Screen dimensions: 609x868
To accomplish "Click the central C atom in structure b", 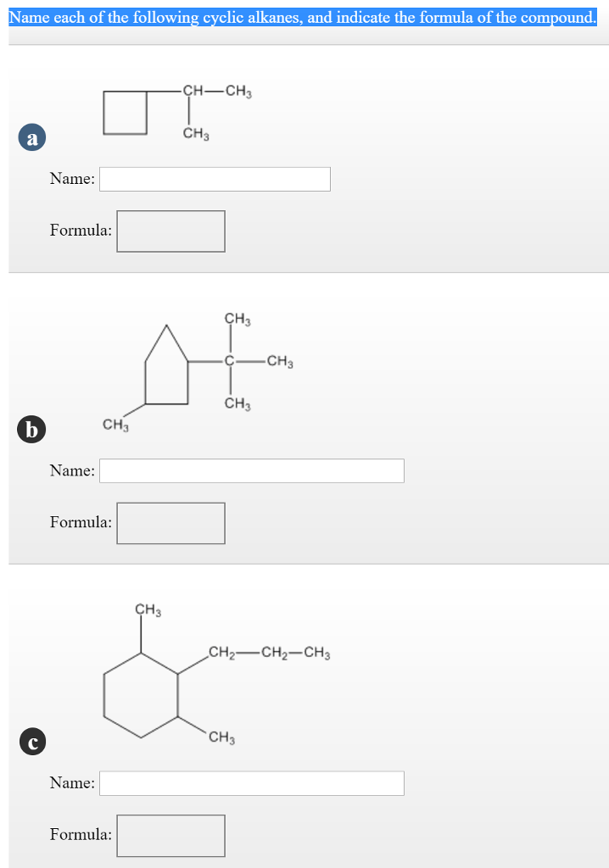I will (x=227, y=361).
